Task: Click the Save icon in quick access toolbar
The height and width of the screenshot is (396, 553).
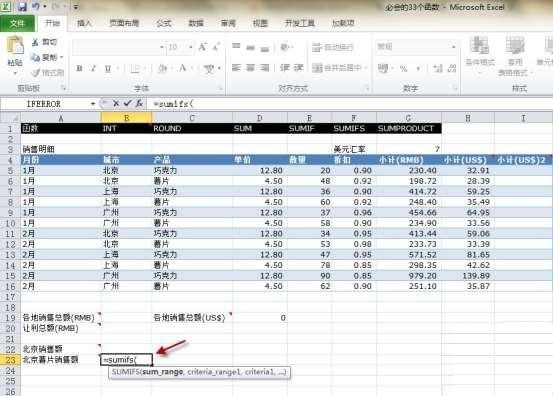Action: (22, 7)
